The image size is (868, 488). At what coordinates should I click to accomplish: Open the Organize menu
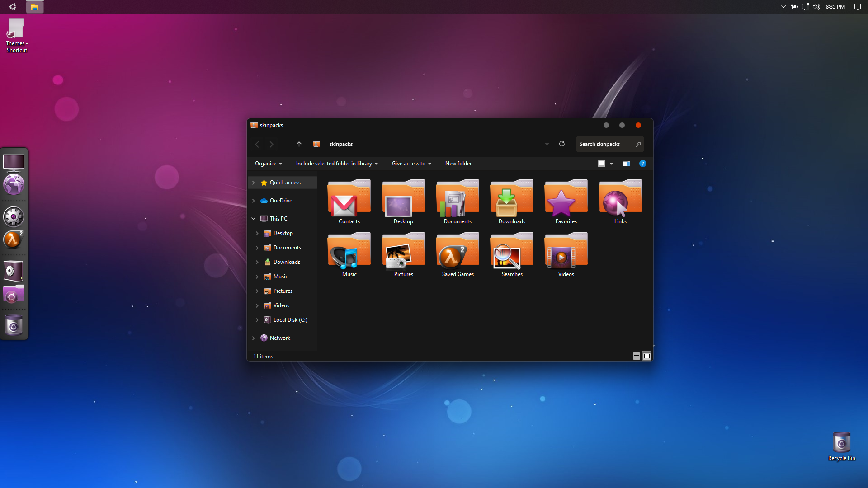268,164
